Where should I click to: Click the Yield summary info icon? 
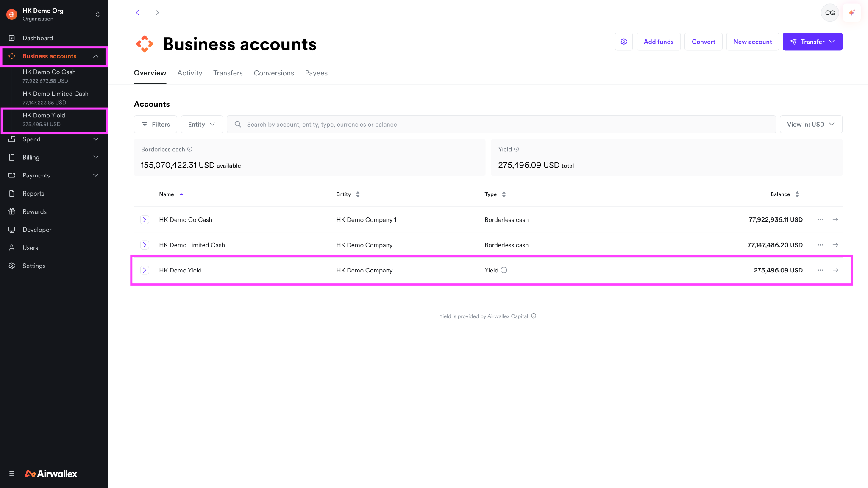pos(517,149)
